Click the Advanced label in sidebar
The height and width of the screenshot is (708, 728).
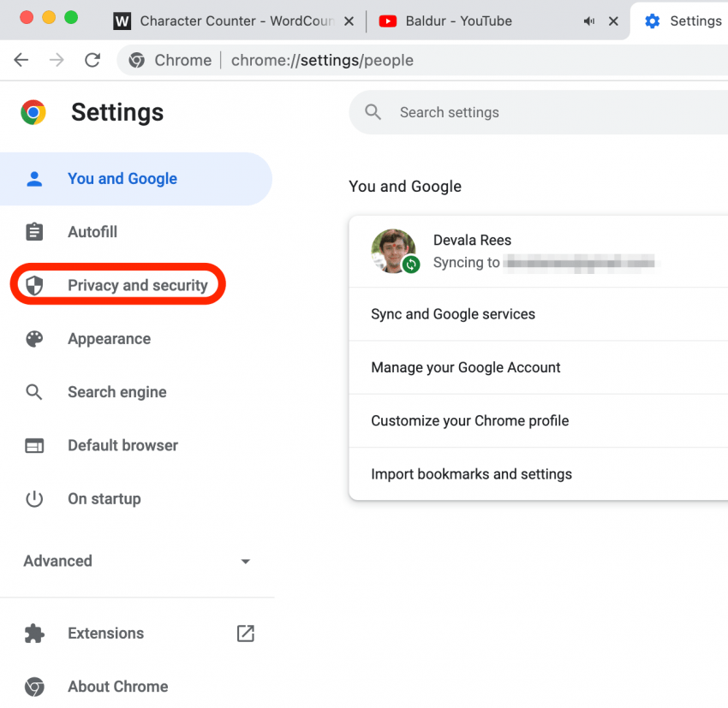coord(58,561)
